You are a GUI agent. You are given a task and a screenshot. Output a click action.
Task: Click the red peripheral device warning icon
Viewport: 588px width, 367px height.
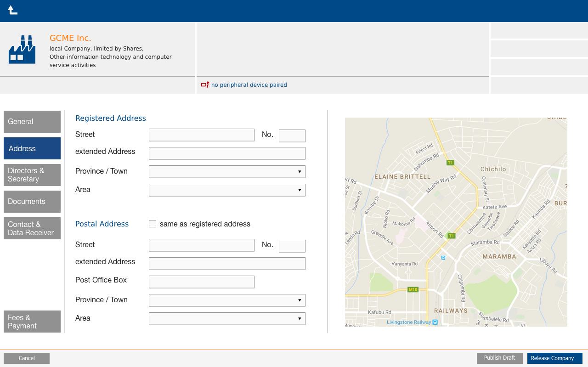[x=205, y=85]
